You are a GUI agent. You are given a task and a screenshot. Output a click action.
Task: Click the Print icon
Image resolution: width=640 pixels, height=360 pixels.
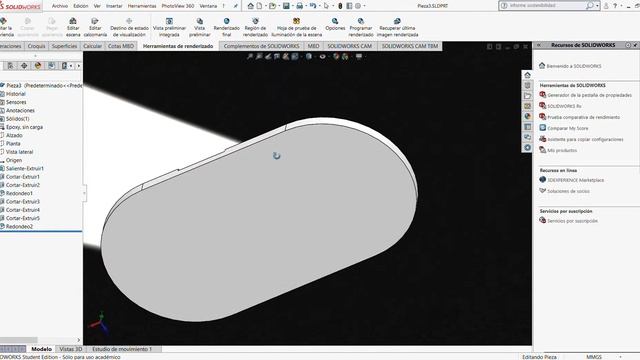click(x=300, y=6)
